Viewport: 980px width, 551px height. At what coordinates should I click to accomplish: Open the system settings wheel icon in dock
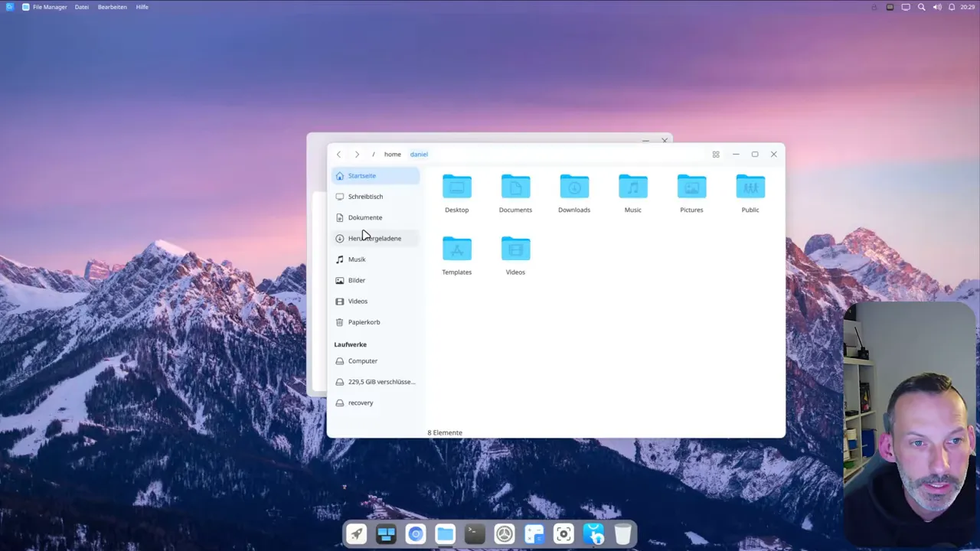[504, 533]
